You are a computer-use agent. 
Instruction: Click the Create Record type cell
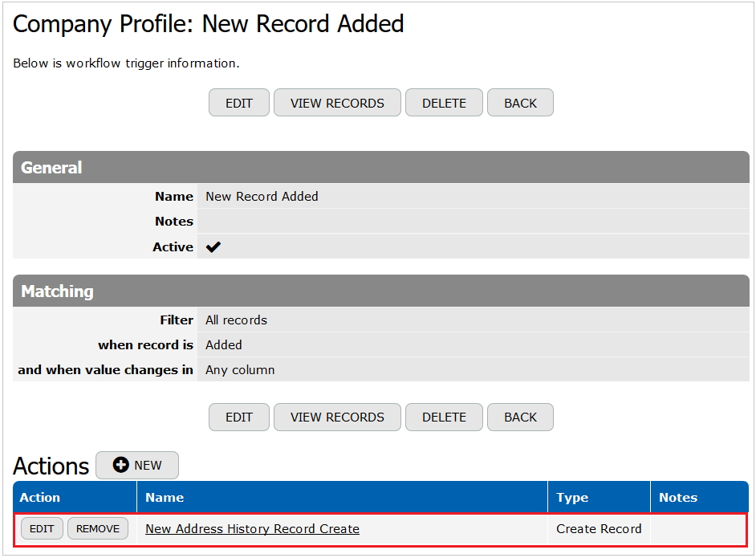pyautogui.click(x=599, y=528)
